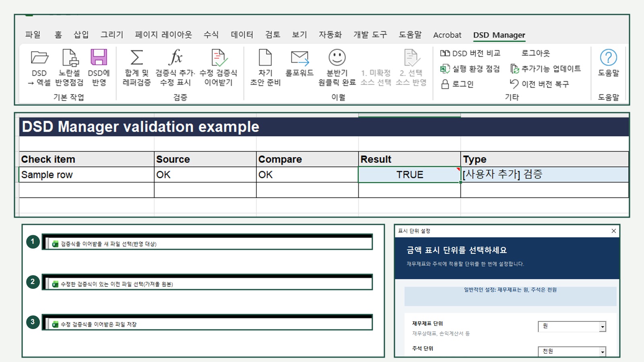
Task: Run 합계 및 레퍼검증 sigma icon
Action: [x=137, y=57]
